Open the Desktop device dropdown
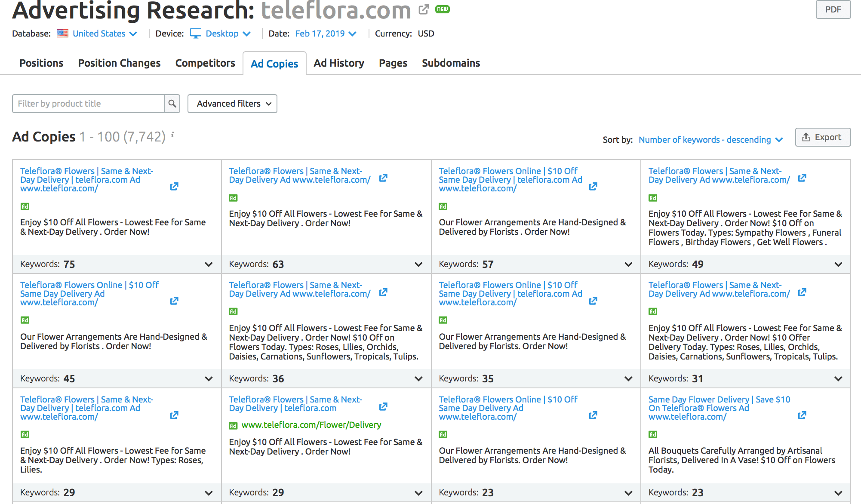 pyautogui.click(x=228, y=34)
